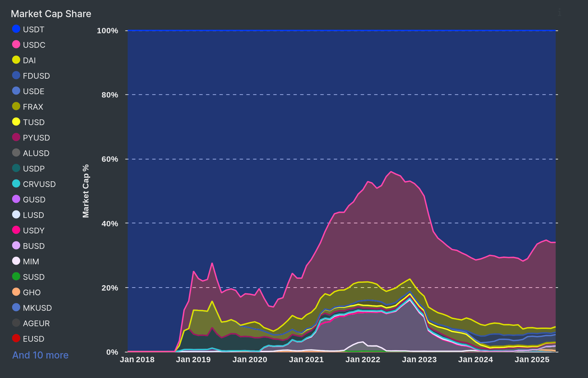Image resolution: width=588 pixels, height=378 pixels.
Task: Toggle the USDC series in legend
Action: click(x=16, y=45)
